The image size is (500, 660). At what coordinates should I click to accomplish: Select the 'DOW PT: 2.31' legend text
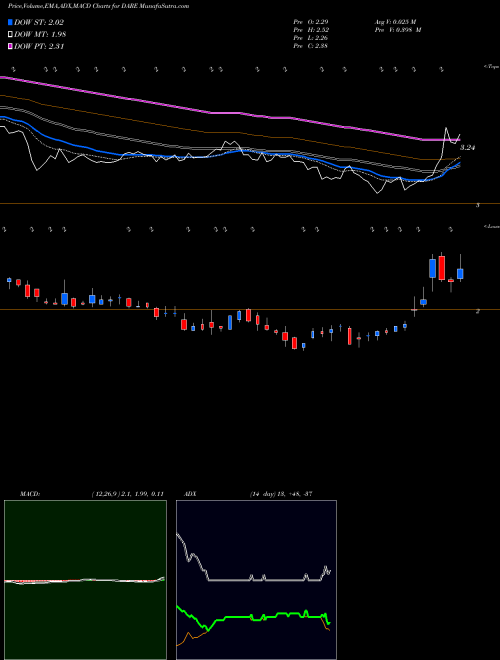pos(39,46)
